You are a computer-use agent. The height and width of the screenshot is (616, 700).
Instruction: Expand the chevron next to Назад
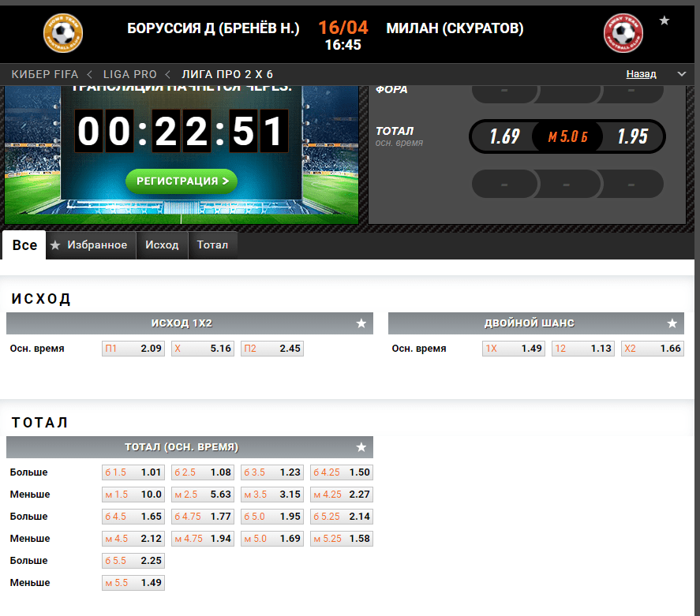[681, 74]
